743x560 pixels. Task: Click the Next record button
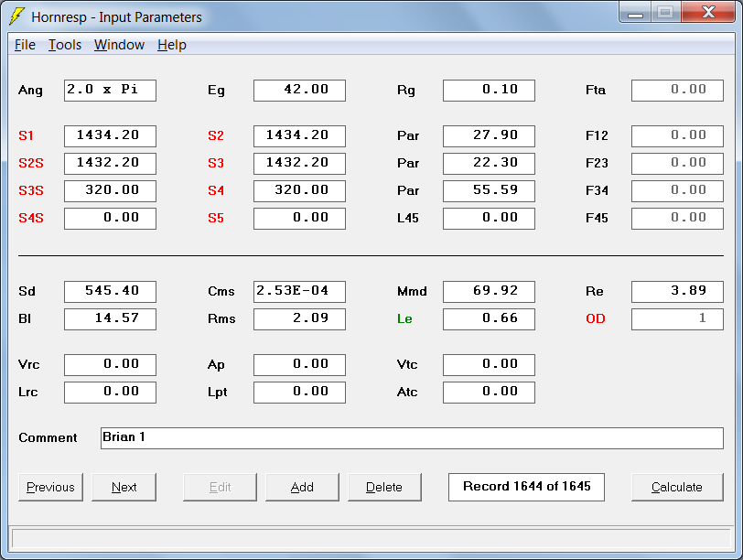pos(124,487)
